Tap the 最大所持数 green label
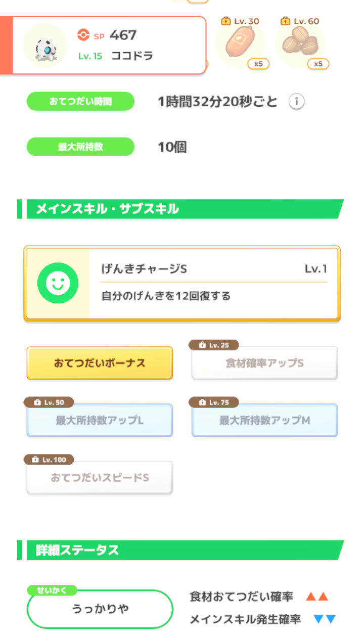Image resolution: width=364 pixels, height=635 pixels. [x=80, y=147]
